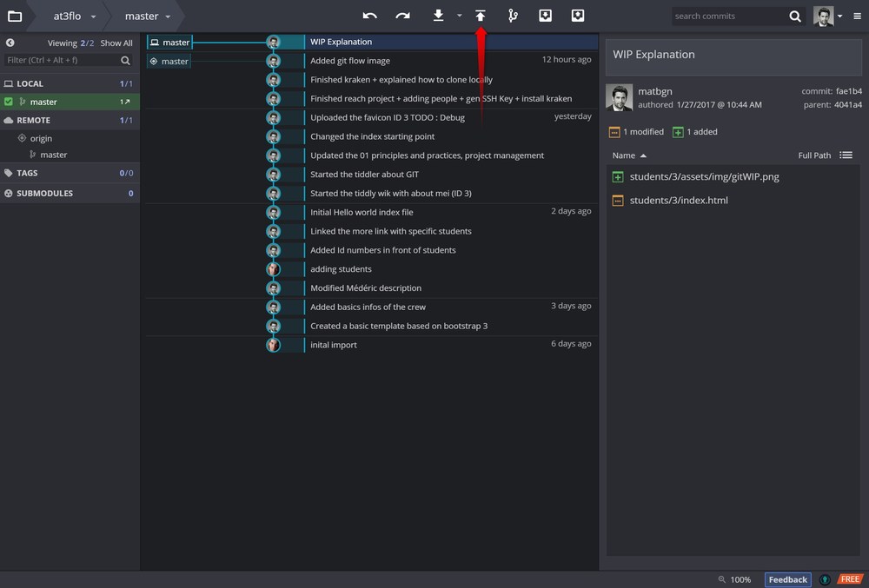Sort files by Name column
The image size is (869, 588).
pos(629,155)
